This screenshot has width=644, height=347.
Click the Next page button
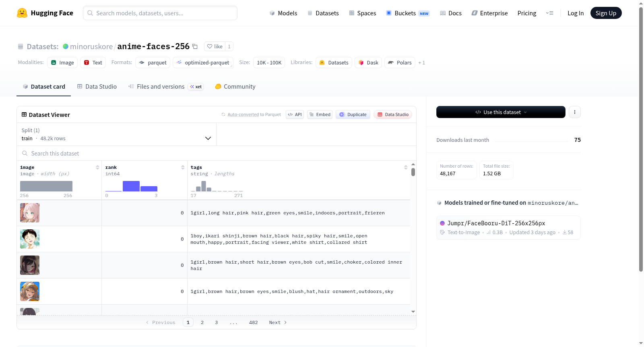pyautogui.click(x=278, y=322)
